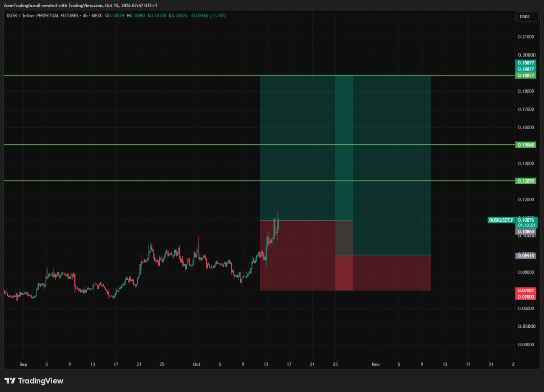Select the 0.13050 horizontal line price label

point(526,181)
